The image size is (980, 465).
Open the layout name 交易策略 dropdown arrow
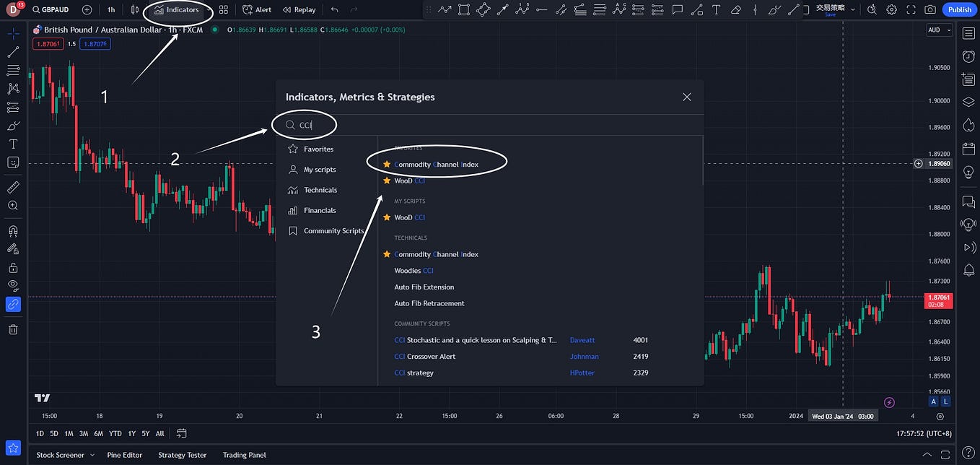click(853, 10)
